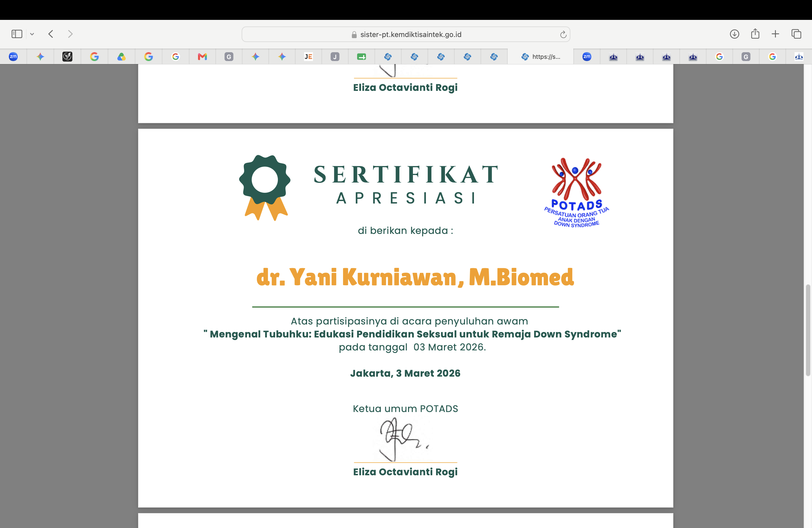Switch to the gray J icon tab
812x528 pixels.
[335, 57]
